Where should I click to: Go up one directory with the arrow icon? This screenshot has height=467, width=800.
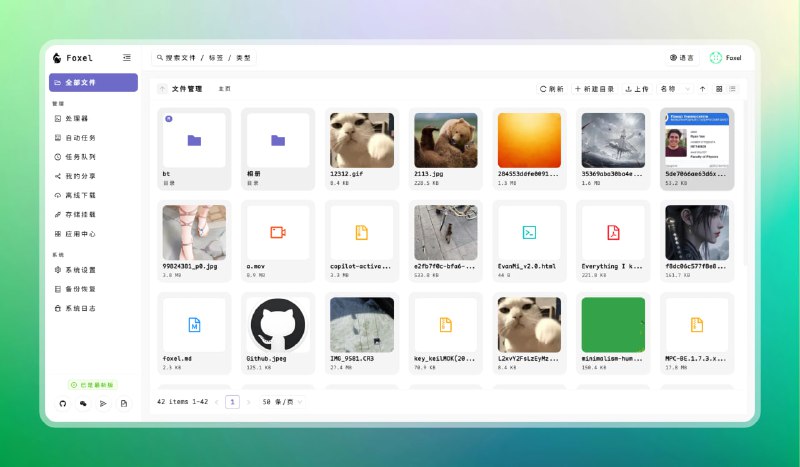click(163, 89)
